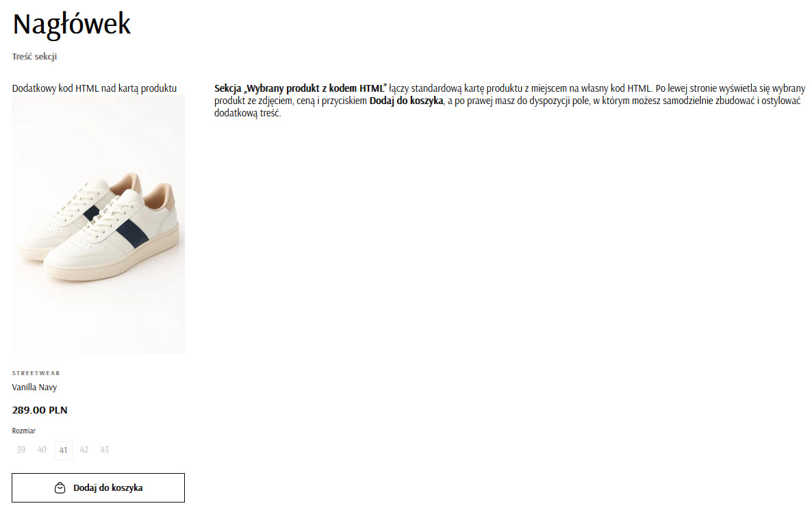812x521 pixels.
Task: Choose size 43 option
Action: (x=105, y=450)
